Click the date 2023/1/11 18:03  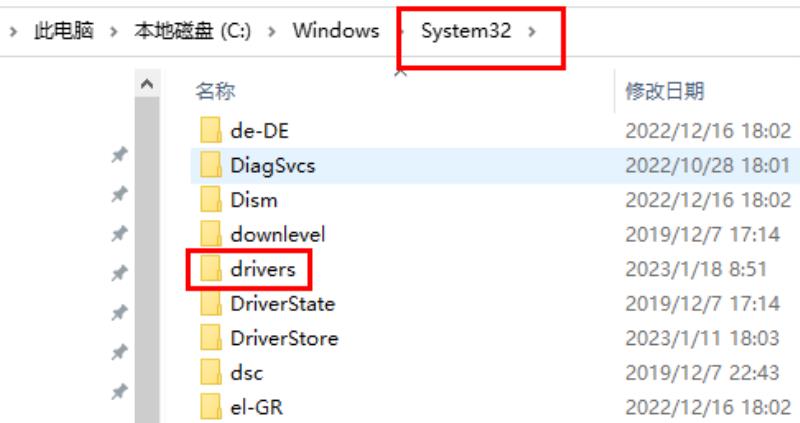(703, 338)
